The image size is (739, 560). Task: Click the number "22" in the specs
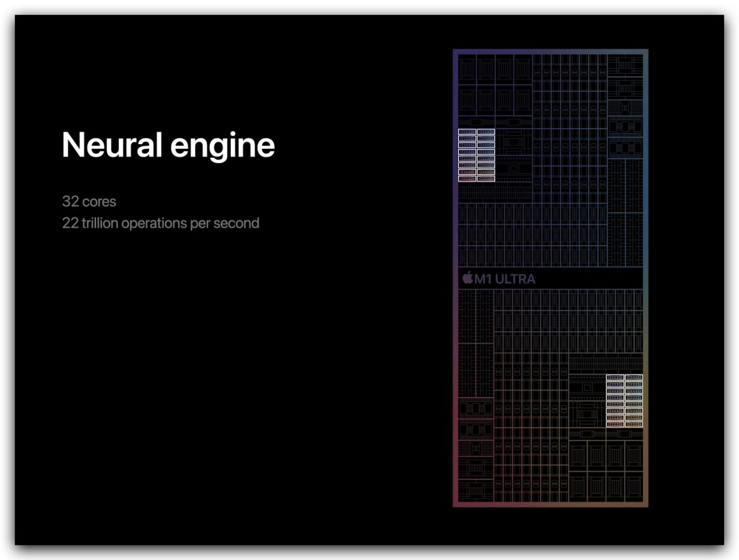[x=70, y=223]
